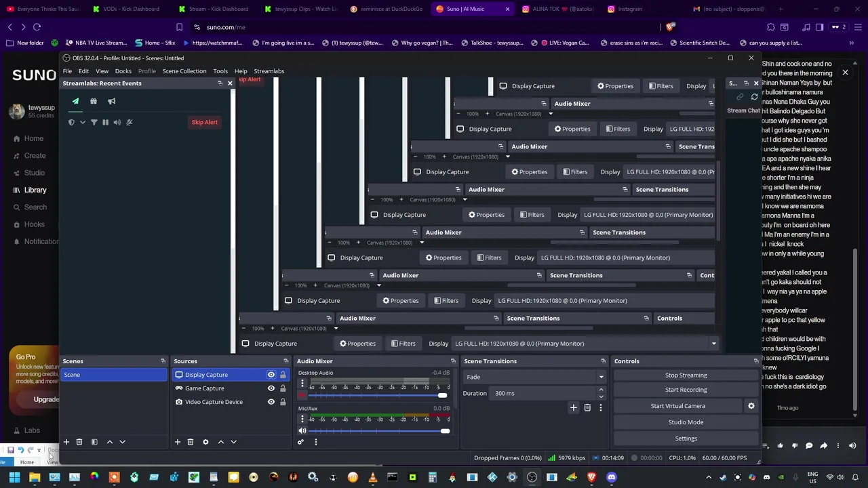The image size is (868, 488).
Task: Increase transition duration with up stepper
Action: pyautogui.click(x=601, y=390)
